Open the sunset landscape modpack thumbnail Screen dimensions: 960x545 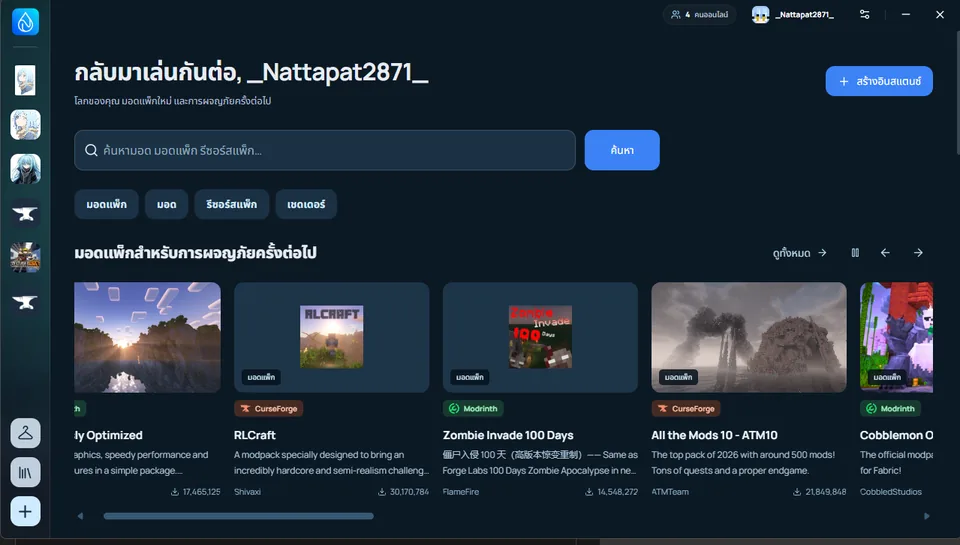tap(148, 337)
